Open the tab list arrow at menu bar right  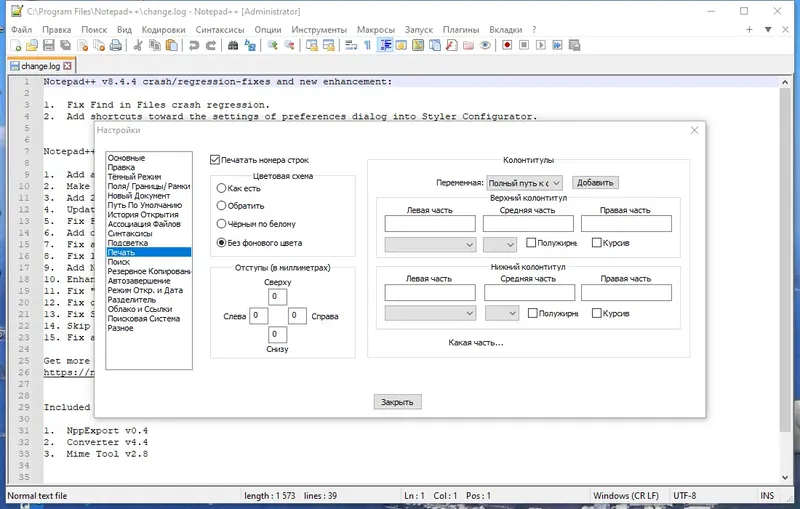point(768,30)
